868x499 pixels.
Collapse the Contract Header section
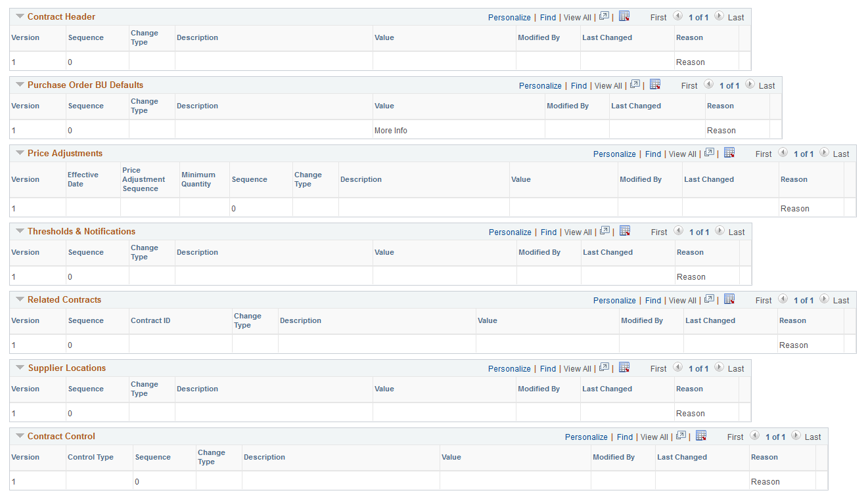click(x=19, y=16)
